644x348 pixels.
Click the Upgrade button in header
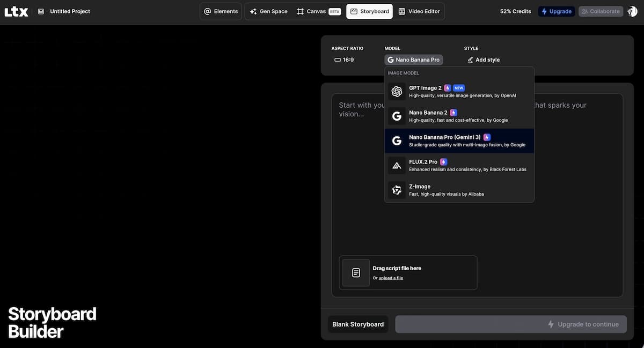pyautogui.click(x=557, y=11)
